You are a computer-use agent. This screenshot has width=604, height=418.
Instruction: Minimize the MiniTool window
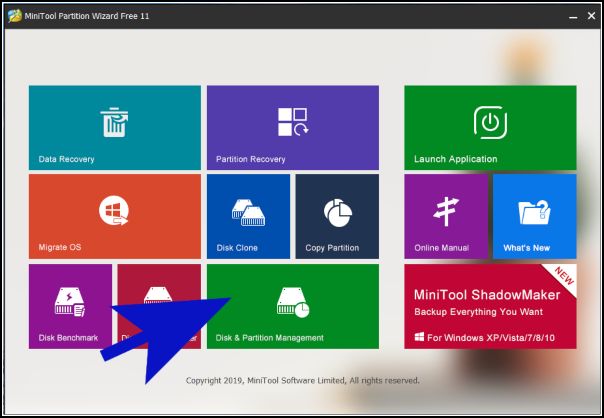tap(573, 16)
